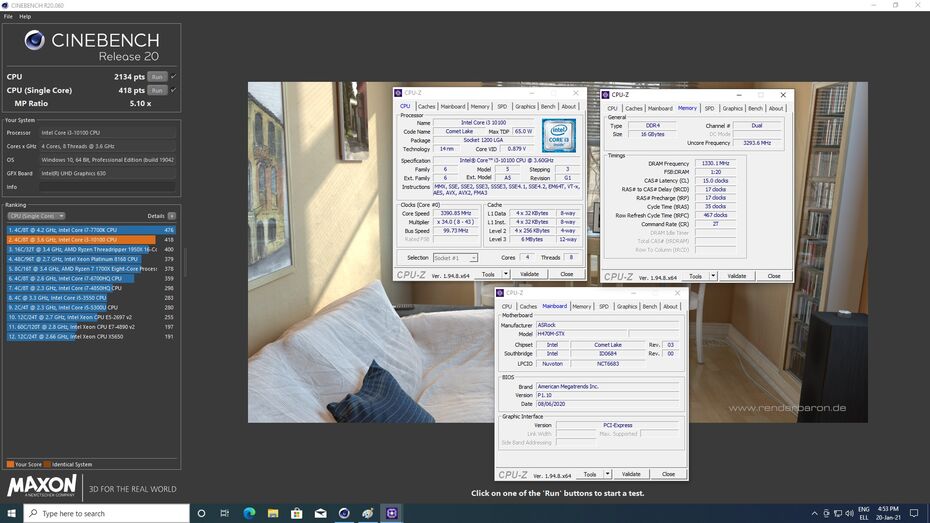The width and height of the screenshot is (930, 523).
Task: Click the Cinebench sphere logo icon
Action: point(34,40)
